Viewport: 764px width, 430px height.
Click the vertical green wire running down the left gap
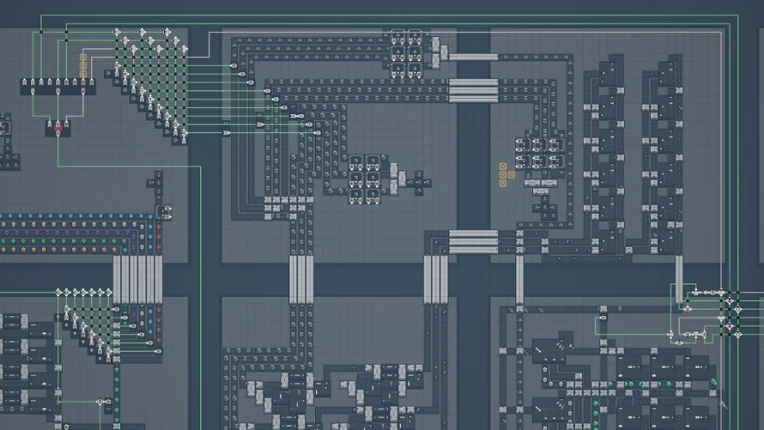click(201, 297)
